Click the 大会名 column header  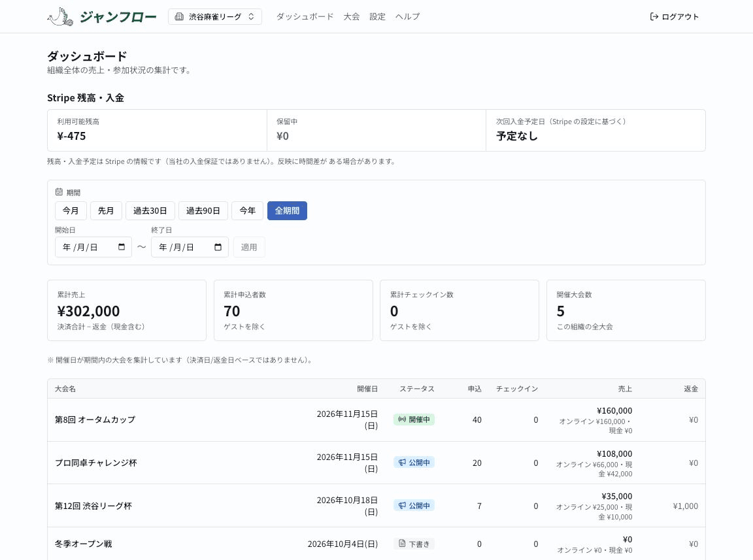click(65, 389)
